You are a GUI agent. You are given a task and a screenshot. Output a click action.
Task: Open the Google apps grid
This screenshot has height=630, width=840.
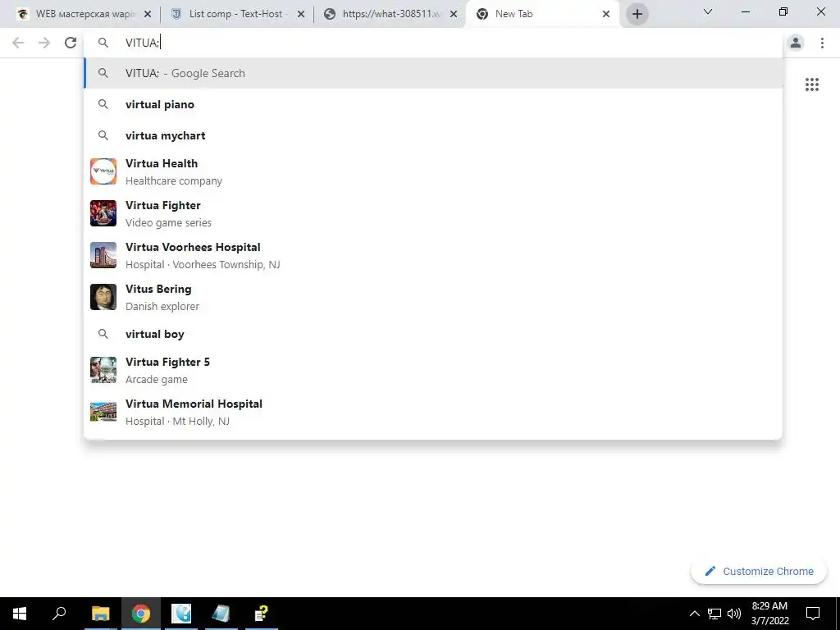(811, 84)
